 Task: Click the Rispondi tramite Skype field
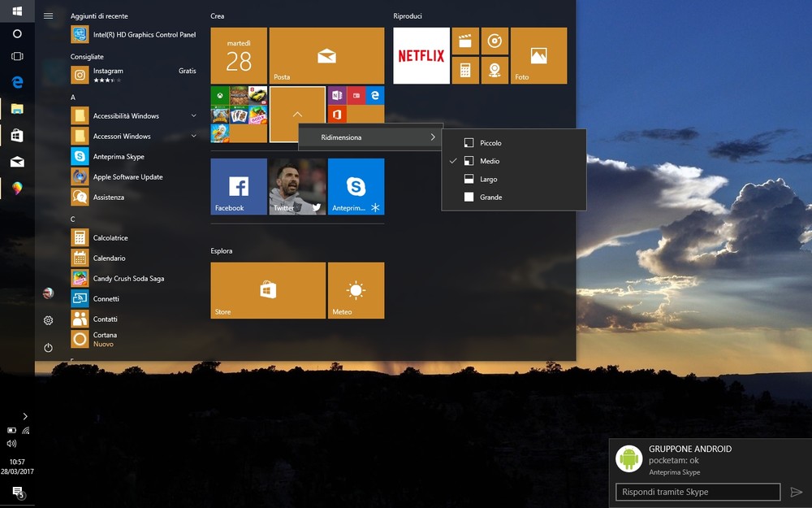698,492
